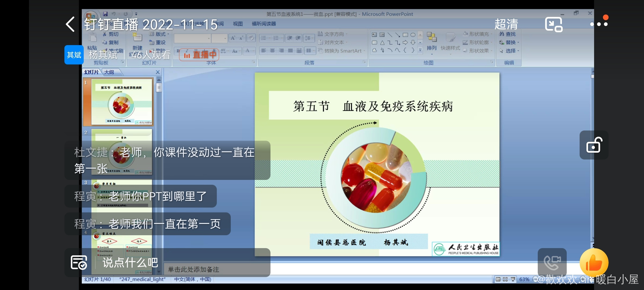Expand the shapes gallery more arrow

420,50
